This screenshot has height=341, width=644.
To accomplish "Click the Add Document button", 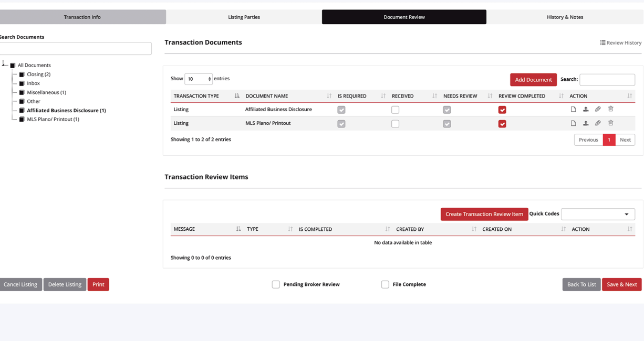I will point(533,80).
